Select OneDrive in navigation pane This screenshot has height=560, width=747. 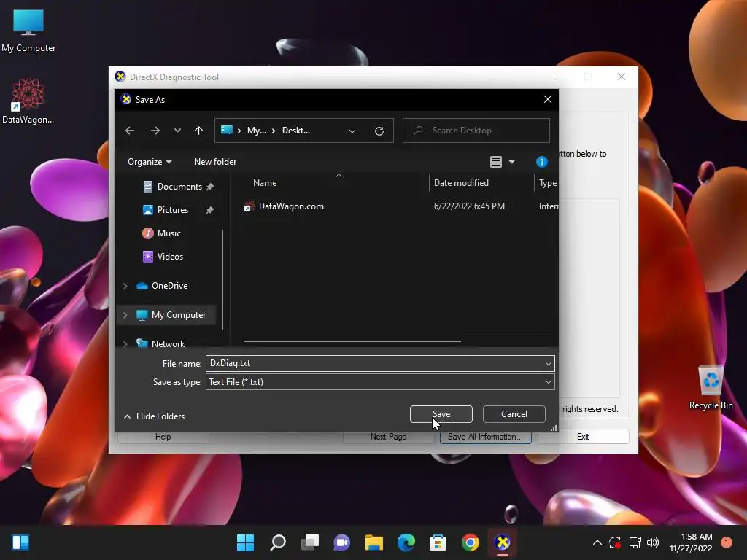coord(162,286)
